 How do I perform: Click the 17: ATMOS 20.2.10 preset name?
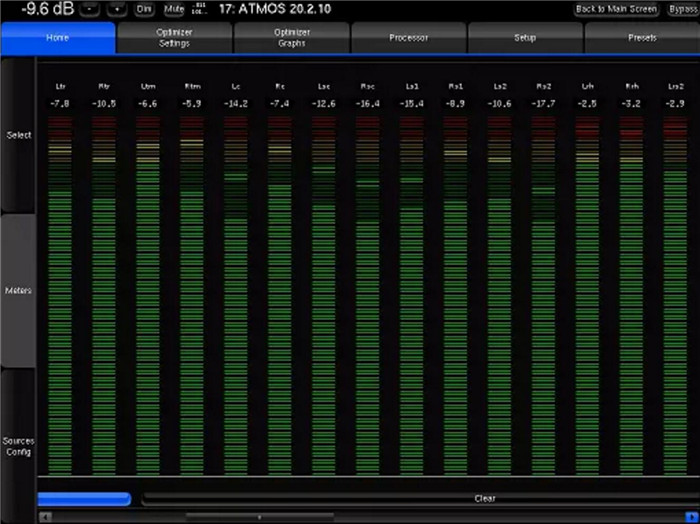pos(275,9)
